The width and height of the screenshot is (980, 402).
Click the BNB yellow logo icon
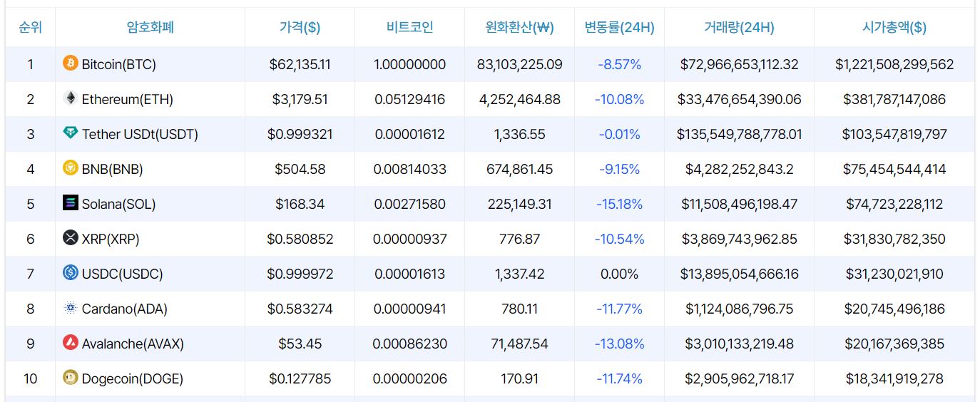[70, 168]
